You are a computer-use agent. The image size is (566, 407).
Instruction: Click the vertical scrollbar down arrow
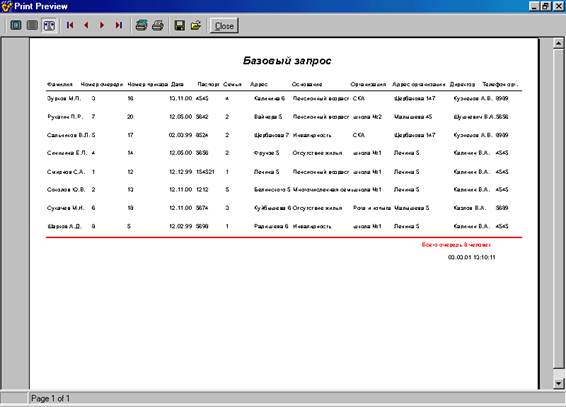(558, 384)
